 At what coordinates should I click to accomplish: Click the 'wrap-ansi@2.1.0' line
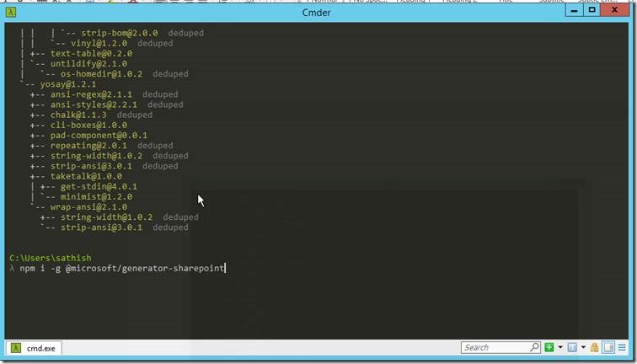click(88, 206)
